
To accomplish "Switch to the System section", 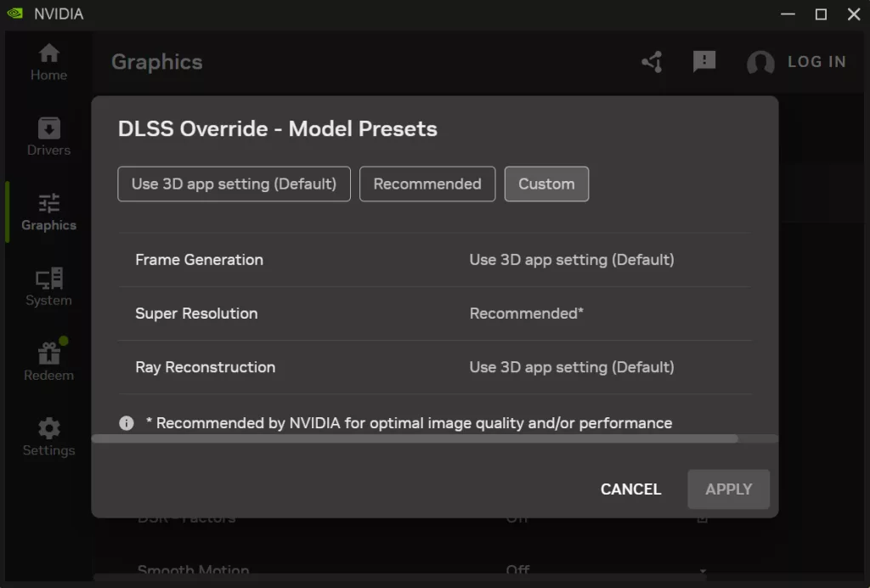I will pyautogui.click(x=48, y=286).
